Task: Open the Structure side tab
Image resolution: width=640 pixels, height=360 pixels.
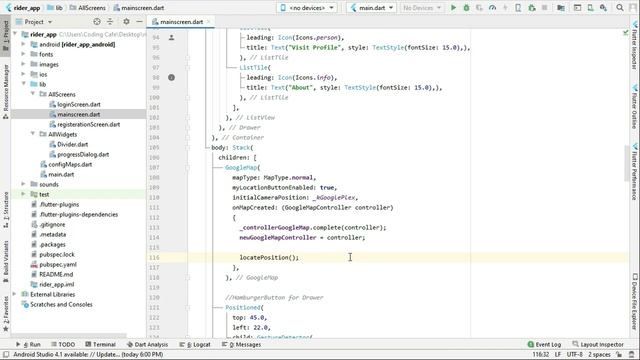Action: 6,210
